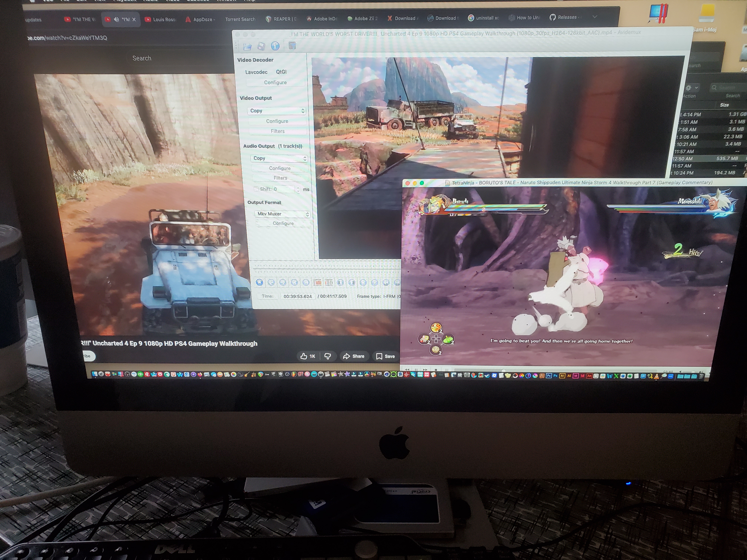Click Configure under Output Format
Screen dimensions: 747x560
pos(283,224)
